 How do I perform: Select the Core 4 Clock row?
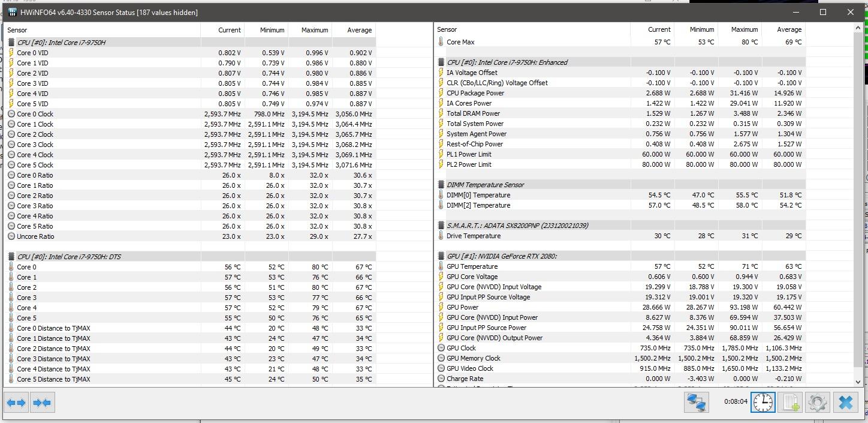(x=191, y=155)
